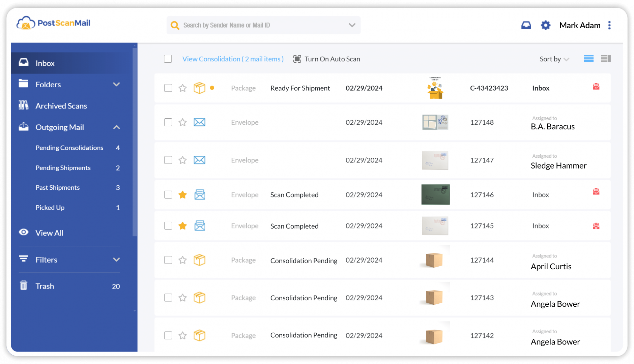Open the Filters section
634x364 pixels.
click(46, 260)
